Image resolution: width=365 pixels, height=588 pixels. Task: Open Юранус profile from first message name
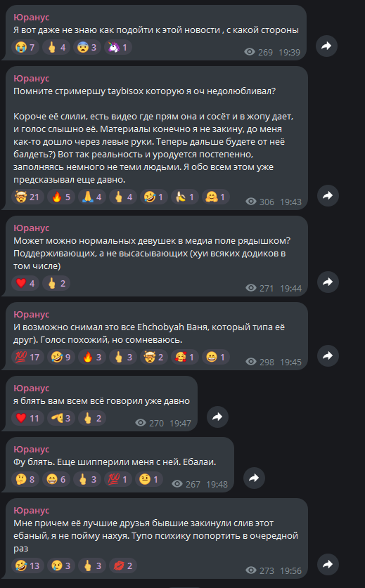pos(32,18)
